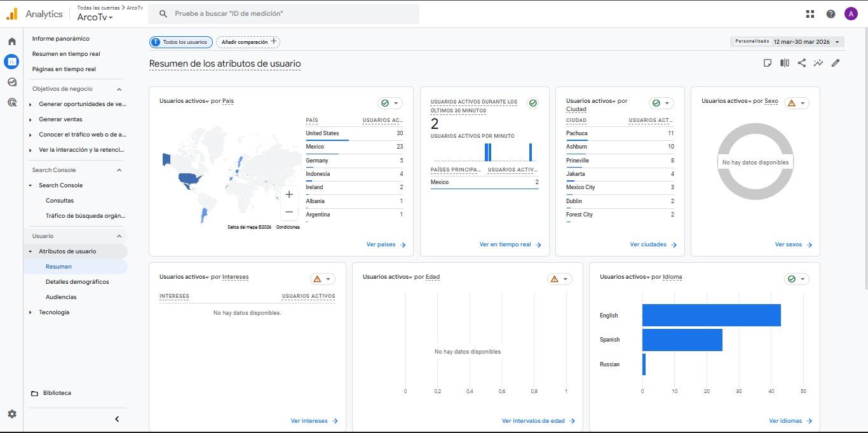This screenshot has width=868, height=433.
Task: Expand Generar ventas in navigation
Action: (x=31, y=119)
